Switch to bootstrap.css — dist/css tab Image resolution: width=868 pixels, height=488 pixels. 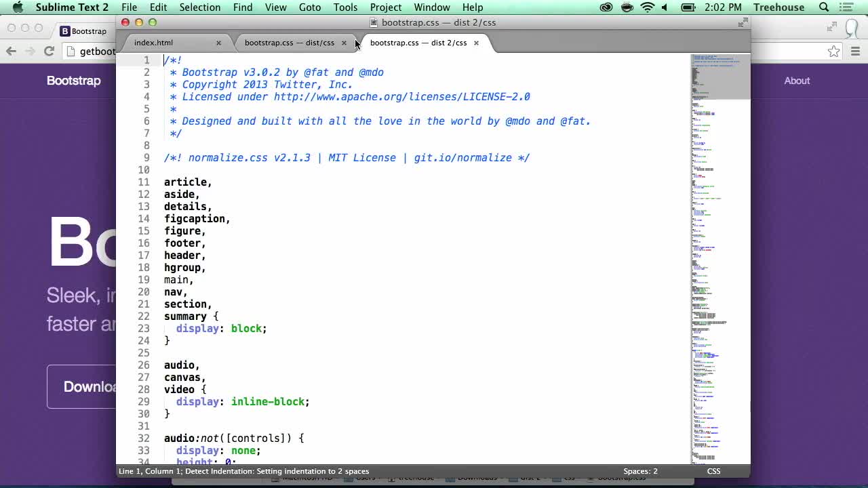(x=289, y=43)
